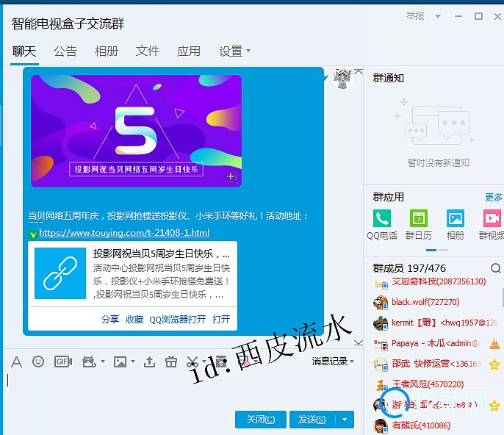
Task: Switch to the 公告 tab
Action: pyautogui.click(x=65, y=51)
